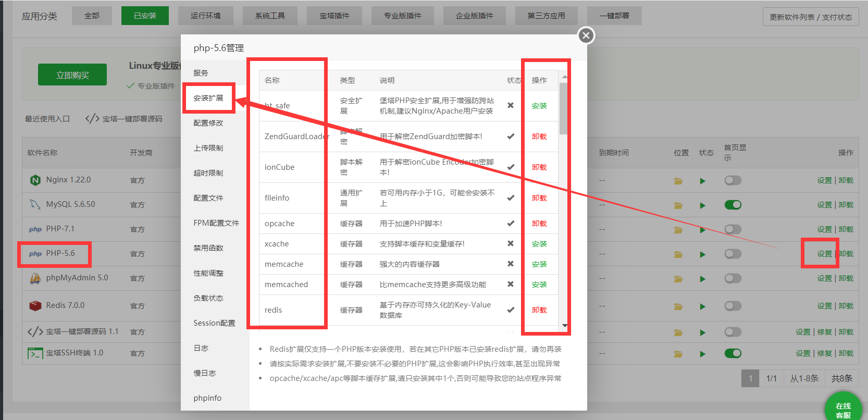Click the green 立即购买 button

[72, 75]
